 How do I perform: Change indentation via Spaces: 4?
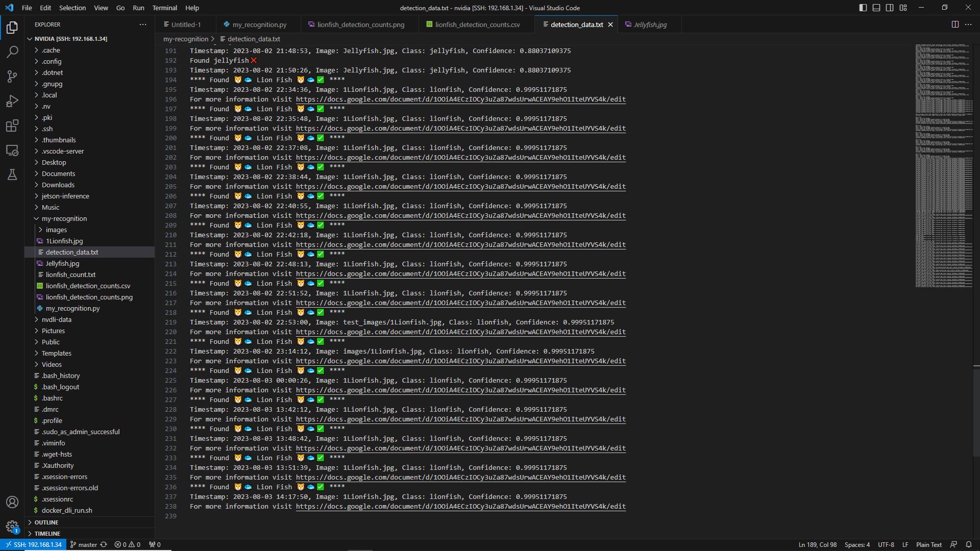(x=857, y=545)
